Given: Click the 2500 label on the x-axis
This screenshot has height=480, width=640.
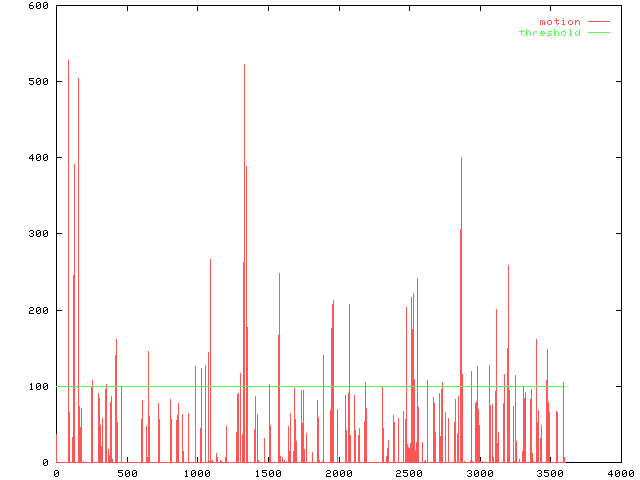Looking at the screenshot, I should 409,473.
